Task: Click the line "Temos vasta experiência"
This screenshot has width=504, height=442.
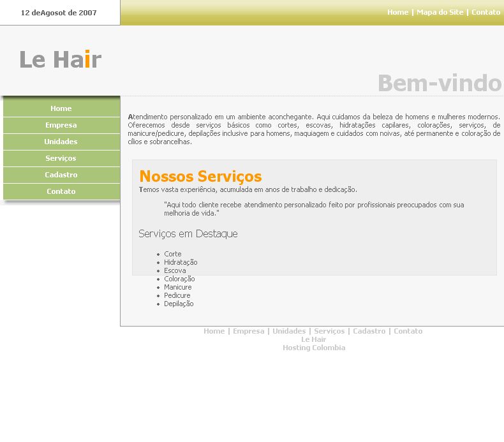Action: pyautogui.click(x=248, y=189)
